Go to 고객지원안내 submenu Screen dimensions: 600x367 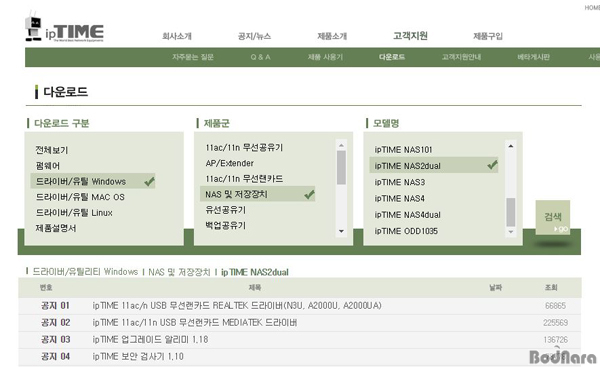(461, 57)
